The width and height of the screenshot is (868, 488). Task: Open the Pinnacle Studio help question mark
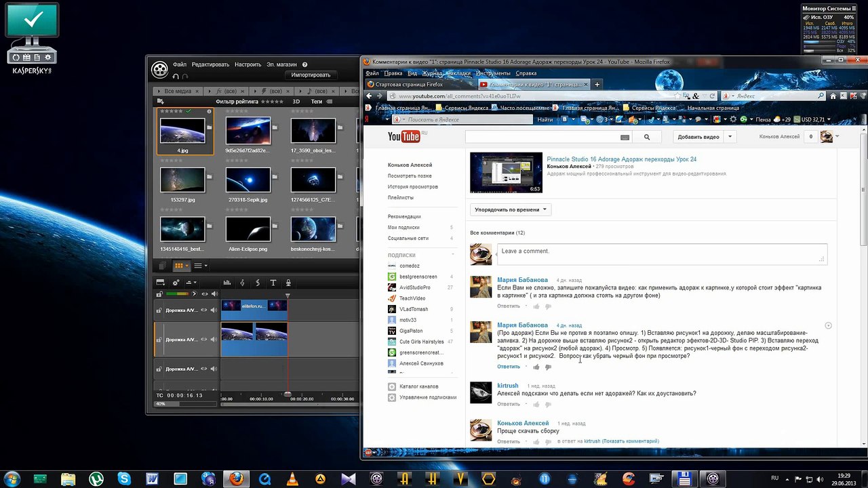[305, 64]
